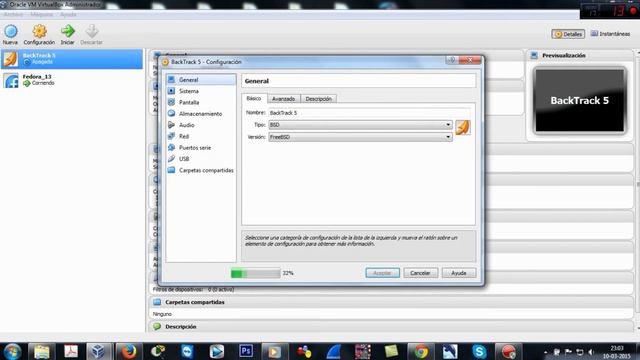The width and height of the screenshot is (640, 360).
Task: Open Adobe Reader from the taskbar
Action: click(x=71, y=351)
